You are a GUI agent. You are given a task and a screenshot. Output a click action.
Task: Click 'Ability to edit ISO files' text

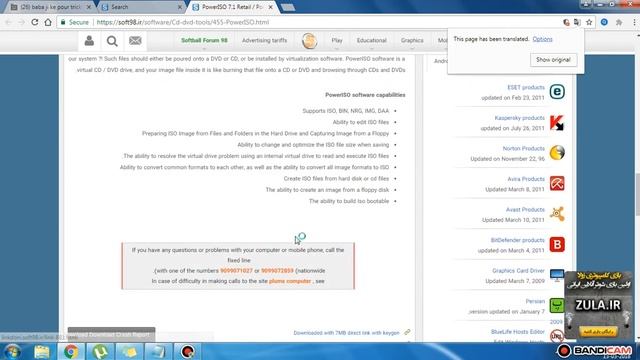360,122
